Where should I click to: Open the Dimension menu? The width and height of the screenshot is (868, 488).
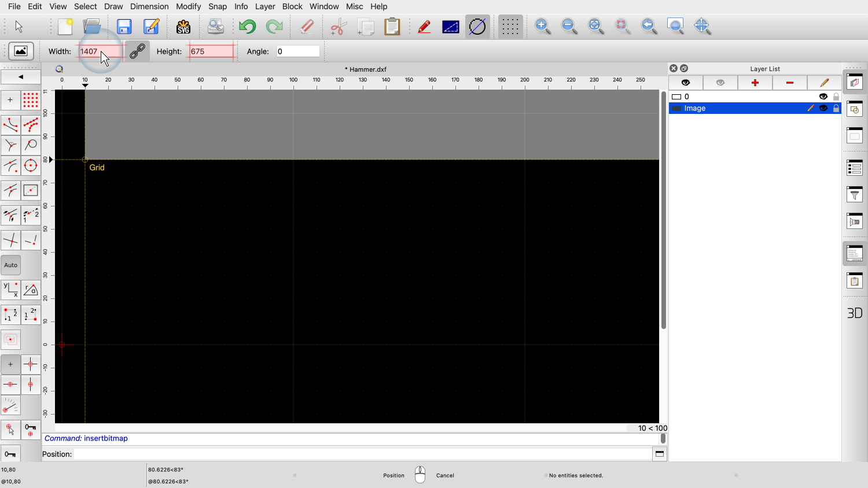pos(149,6)
